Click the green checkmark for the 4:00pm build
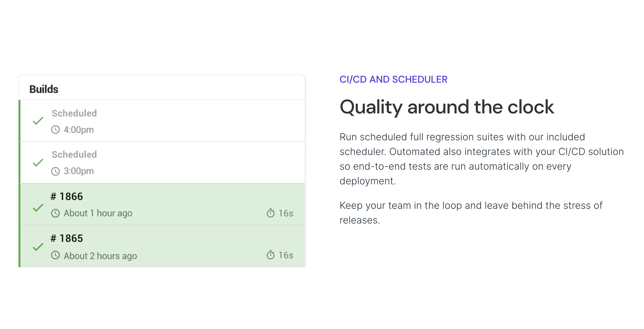Viewport: 644px width, 329px height. click(x=38, y=121)
